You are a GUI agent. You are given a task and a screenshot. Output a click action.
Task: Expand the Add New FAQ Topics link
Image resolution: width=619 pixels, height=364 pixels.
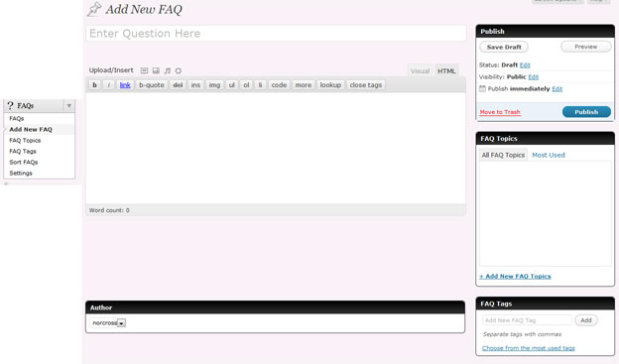[515, 277]
